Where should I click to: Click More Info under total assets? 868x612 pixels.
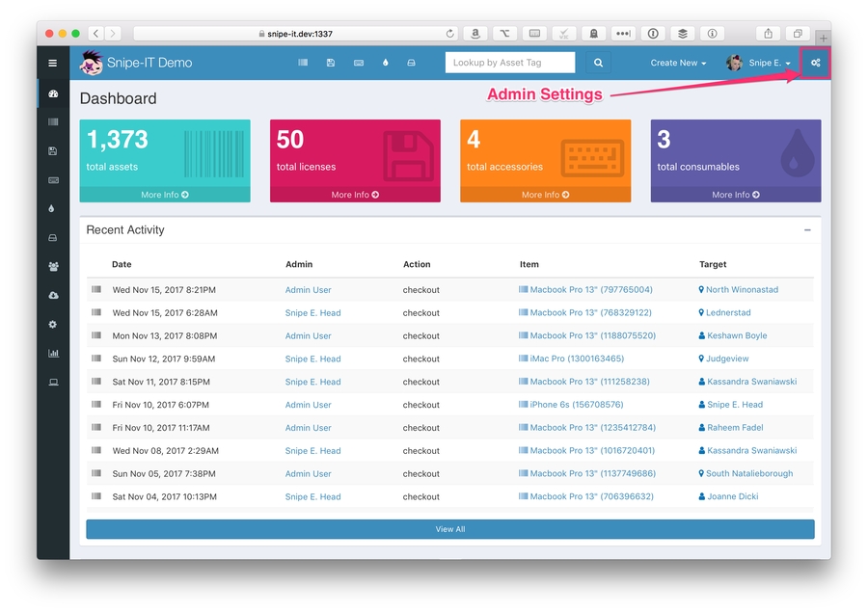164,195
